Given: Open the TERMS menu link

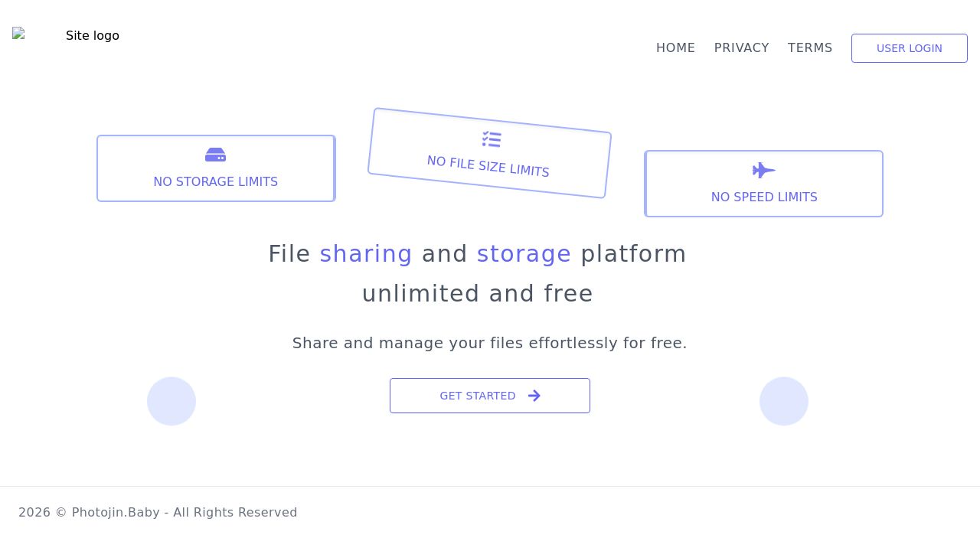Looking at the screenshot, I should 810,48.
